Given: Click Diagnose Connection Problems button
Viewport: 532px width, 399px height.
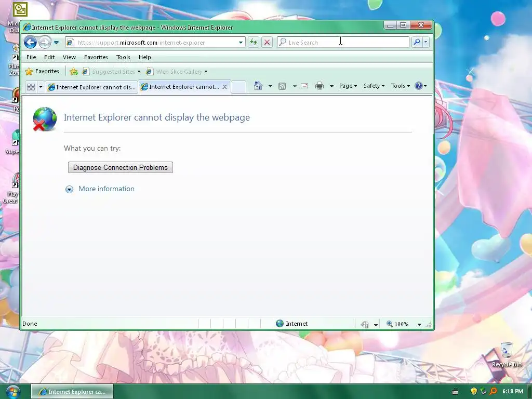Looking at the screenshot, I should coord(121,167).
